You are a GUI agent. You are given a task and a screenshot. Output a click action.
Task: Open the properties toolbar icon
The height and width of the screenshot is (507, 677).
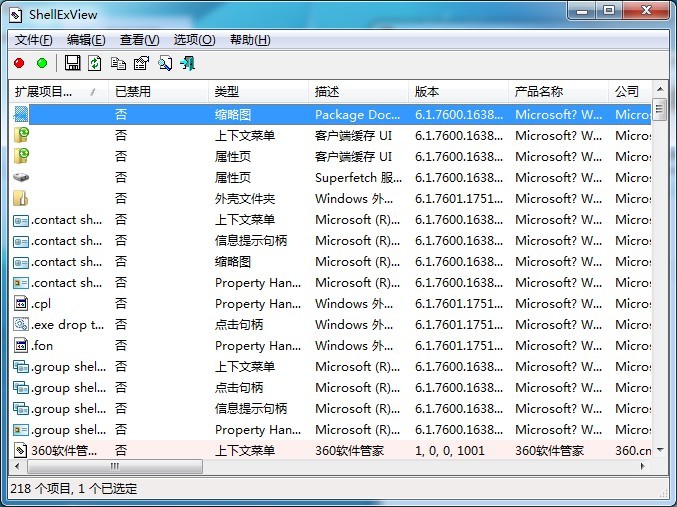click(141, 63)
